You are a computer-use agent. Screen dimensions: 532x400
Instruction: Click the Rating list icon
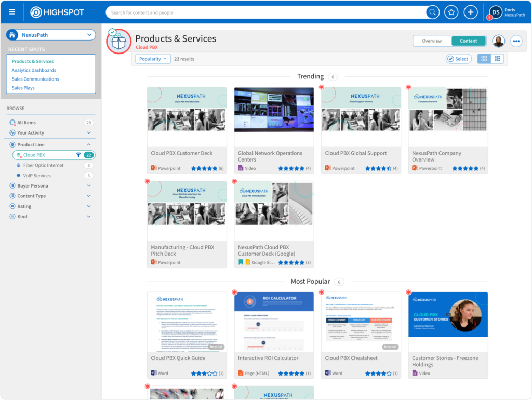pyautogui.click(x=12, y=206)
